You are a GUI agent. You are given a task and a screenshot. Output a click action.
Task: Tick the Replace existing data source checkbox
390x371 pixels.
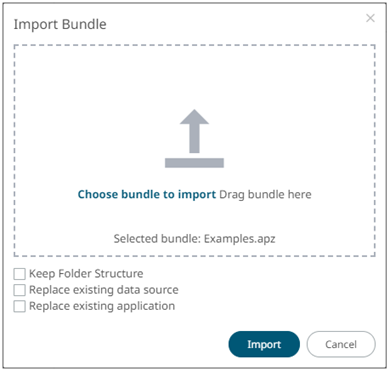(19, 290)
